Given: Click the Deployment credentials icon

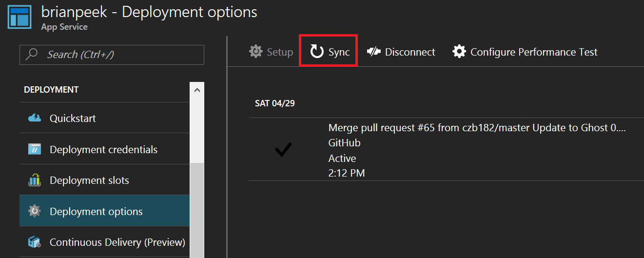Looking at the screenshot, I should click(x=35, y=149).
